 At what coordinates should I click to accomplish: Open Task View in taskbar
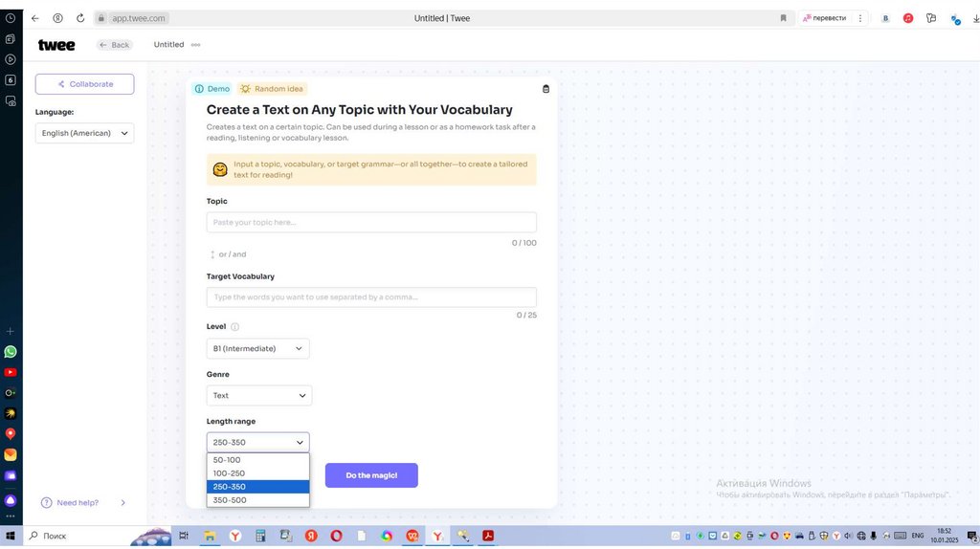coord(184,536)
